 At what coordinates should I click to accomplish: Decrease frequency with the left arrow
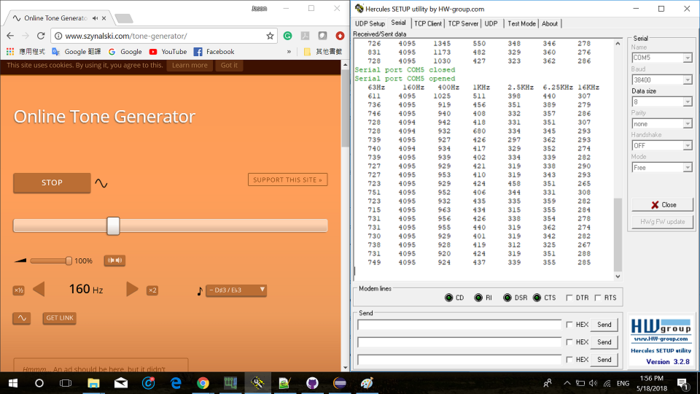pos(39,289)
